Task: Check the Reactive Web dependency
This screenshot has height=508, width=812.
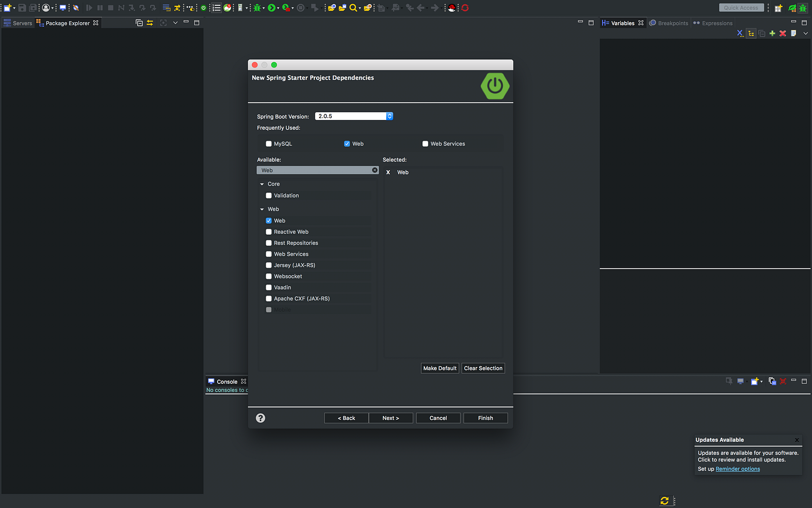Action: point(269,232)
